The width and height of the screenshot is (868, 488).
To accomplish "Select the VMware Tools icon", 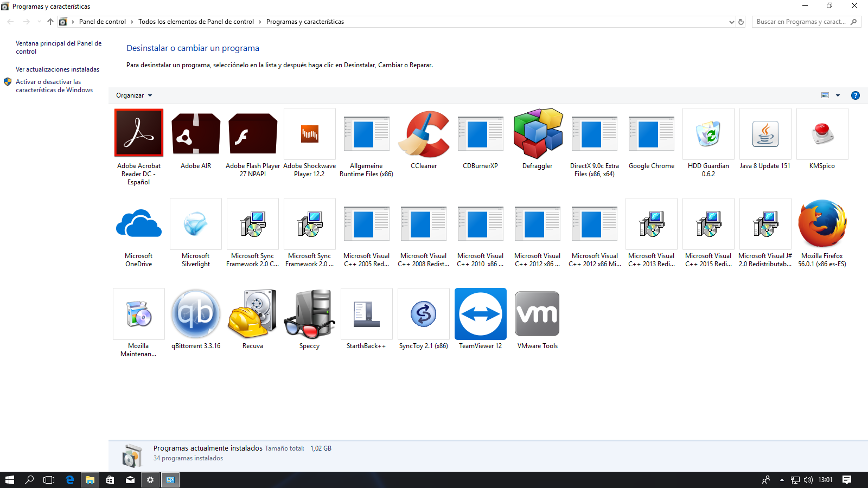I will tap(538, 314).
